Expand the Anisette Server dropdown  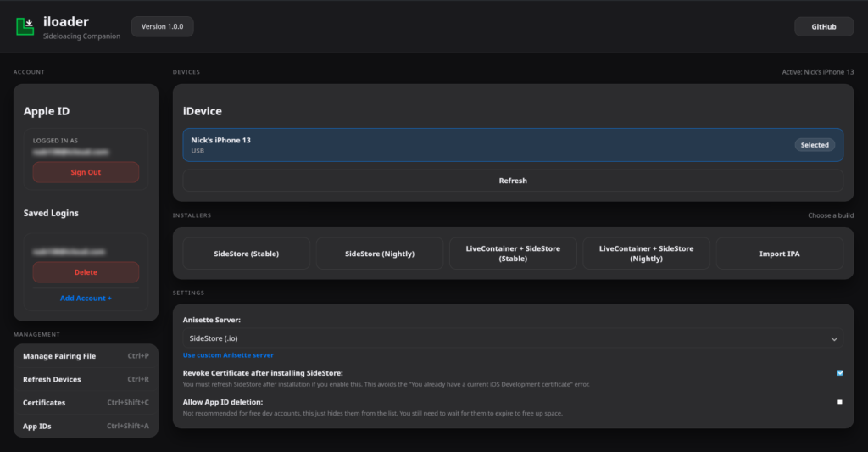point(513,338)
